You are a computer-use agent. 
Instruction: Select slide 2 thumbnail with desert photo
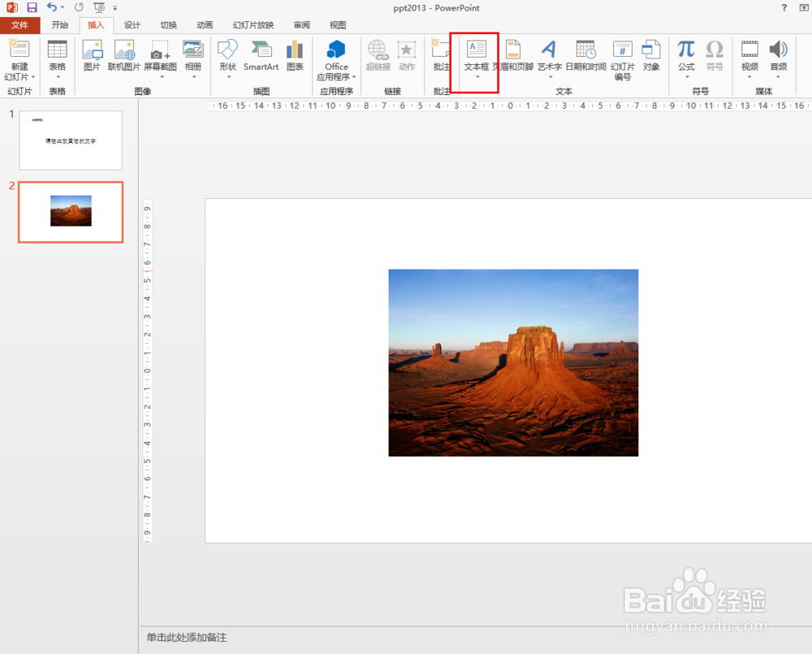point(71,212)
